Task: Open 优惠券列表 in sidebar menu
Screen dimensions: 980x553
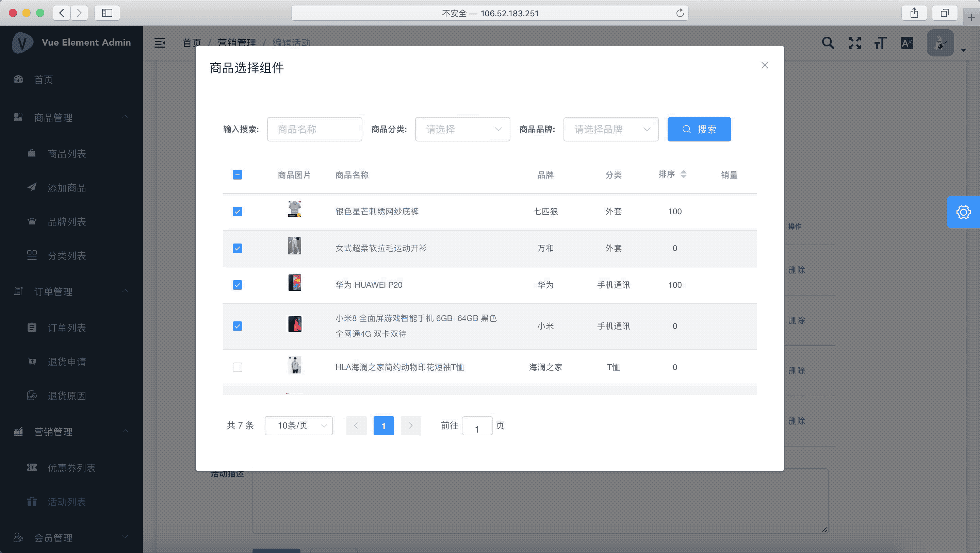Action: 71,468
